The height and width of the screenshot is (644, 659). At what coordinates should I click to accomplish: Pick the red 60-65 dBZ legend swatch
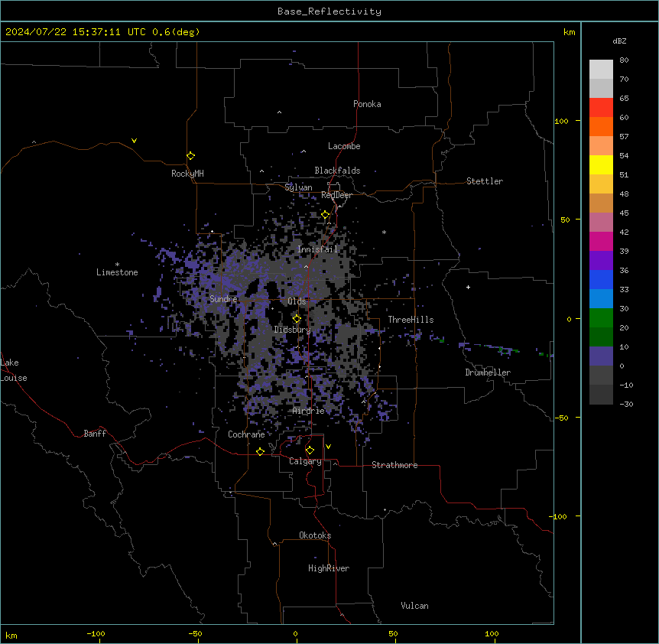601,107
